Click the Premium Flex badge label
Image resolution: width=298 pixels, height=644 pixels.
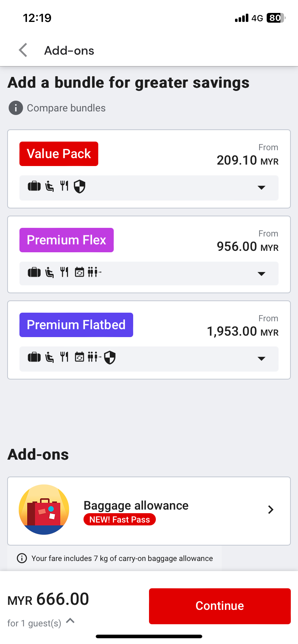[x=66, y=240]
